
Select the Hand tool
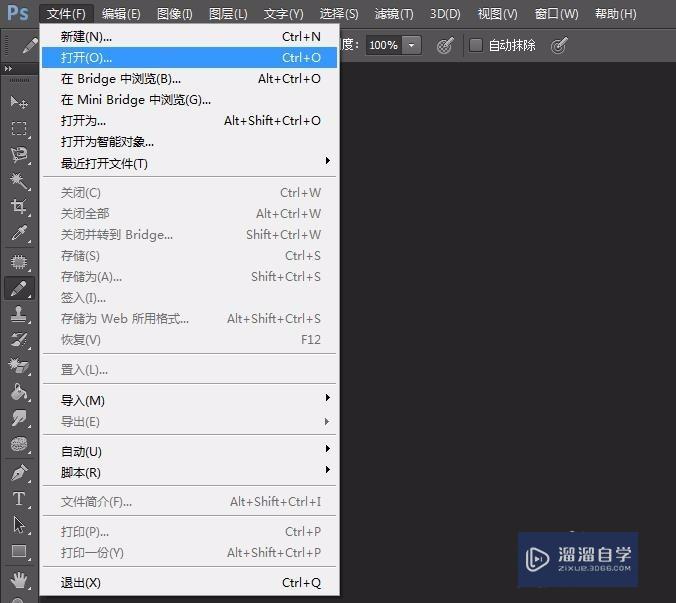click(x=19, y=580)
